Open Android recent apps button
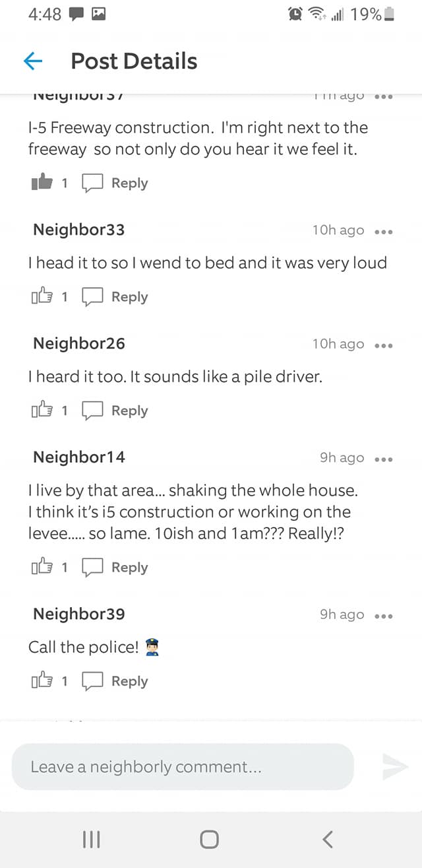 tap(92, 839)
